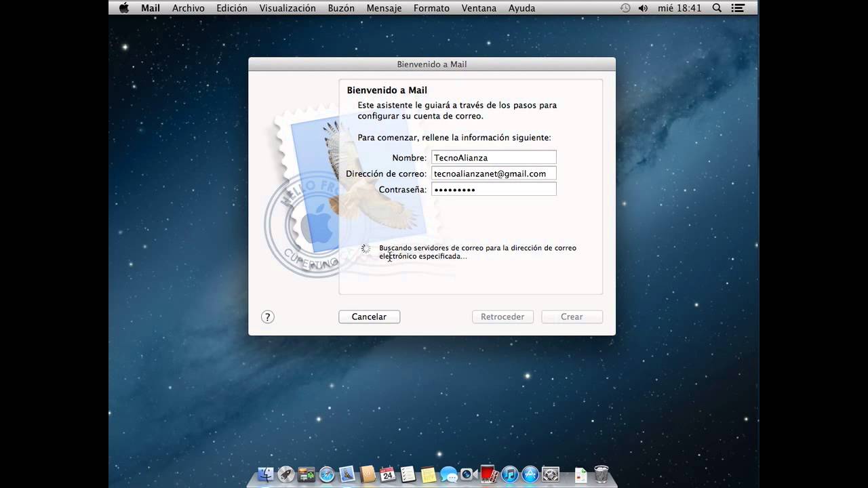Screen dimensions: 868x488
Task: Open the Apple menu
Action: (x=123, y=8)
